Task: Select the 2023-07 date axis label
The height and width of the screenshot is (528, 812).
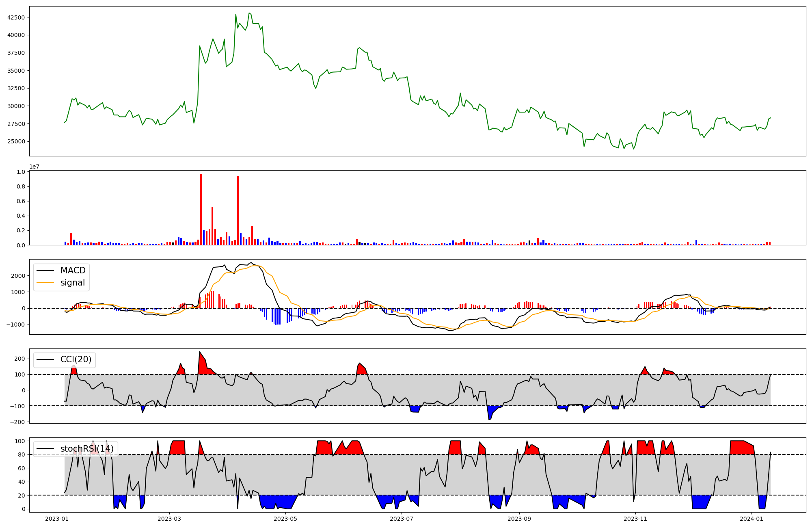Action: click(402, 519)
